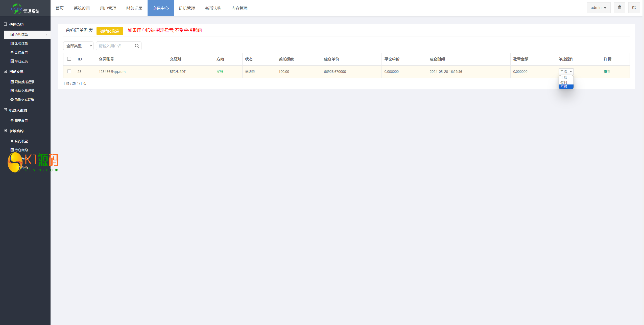Open the admin user dropdown
Viewport: 644px width, 325px height.
(x=598, y=8)
